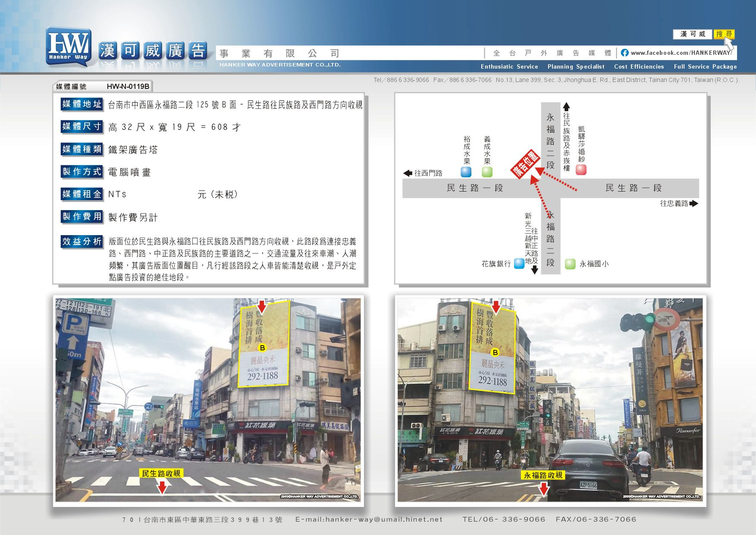Click the 民生路一段 label left of intersection
Screen dimensions: 756x535
pyautogui.click(x=475, y=188)
